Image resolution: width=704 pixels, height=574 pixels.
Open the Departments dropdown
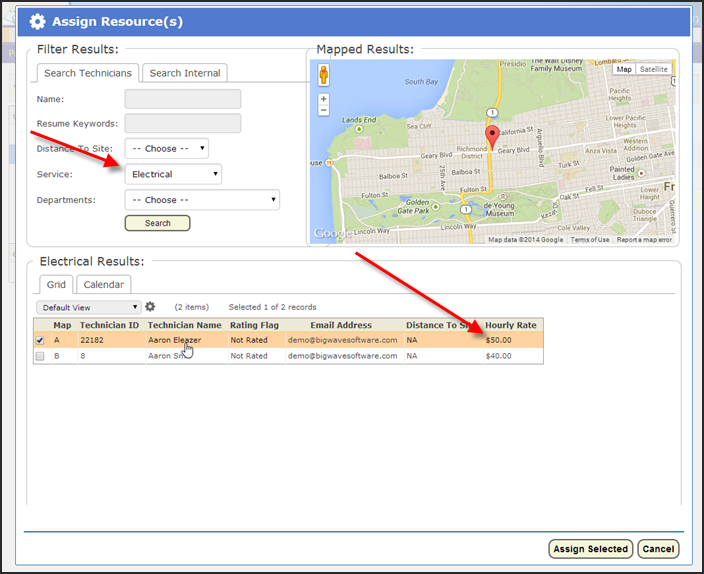click(x=202, y=200)
